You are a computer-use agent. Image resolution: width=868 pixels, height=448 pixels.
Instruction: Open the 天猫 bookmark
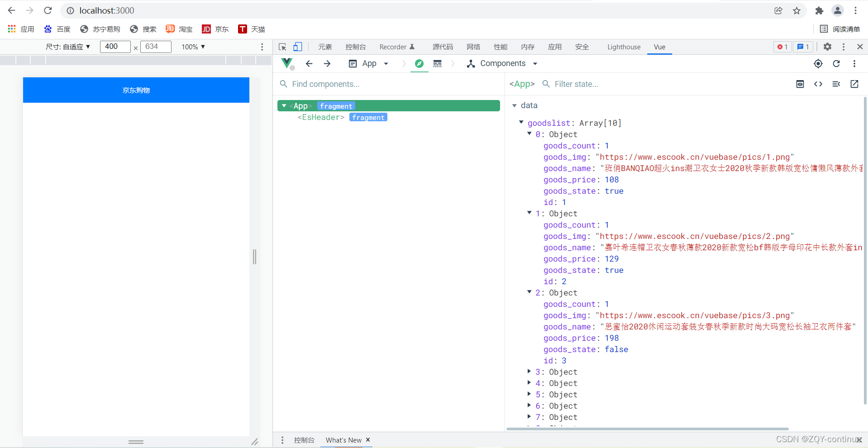252,29
